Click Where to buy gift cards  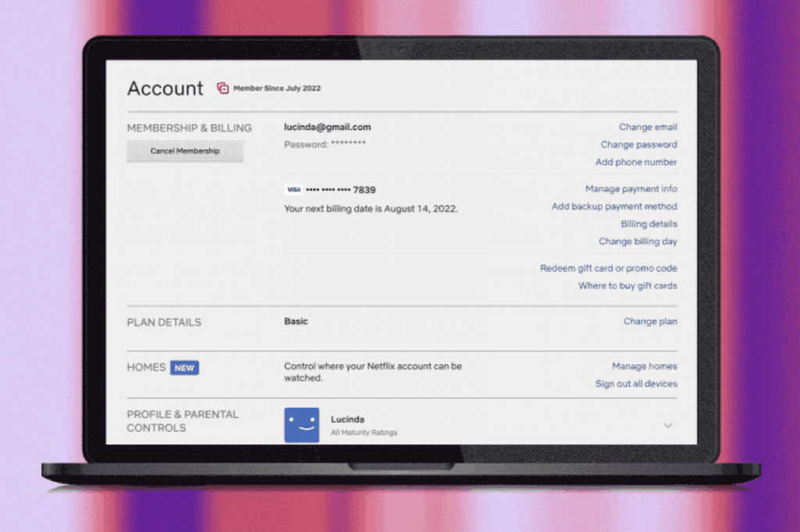tap(627, 286)
